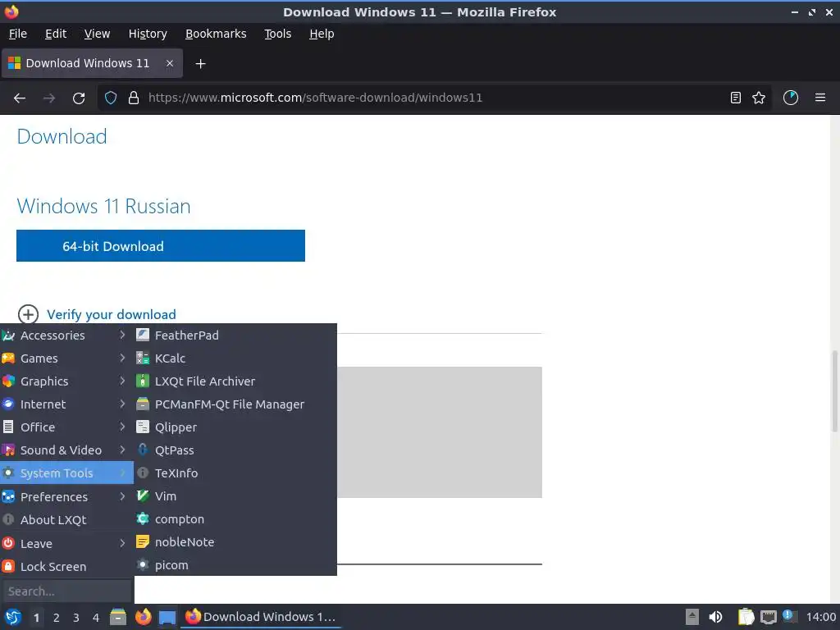840x630 pixels.
Task: Launch FeatherPad from the menu
Action: pos(235,336)
